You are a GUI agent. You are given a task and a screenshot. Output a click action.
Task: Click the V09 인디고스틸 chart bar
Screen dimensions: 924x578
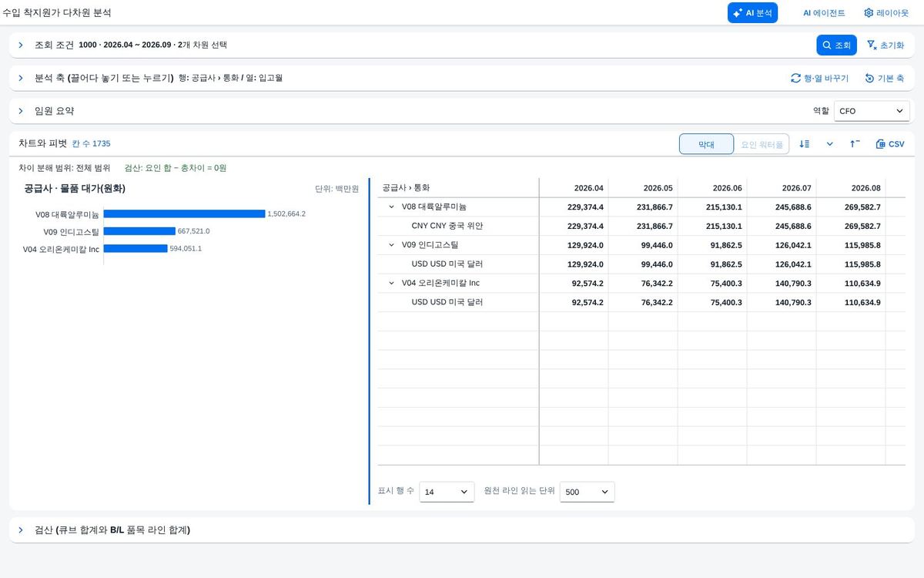(x=139, y=231)
